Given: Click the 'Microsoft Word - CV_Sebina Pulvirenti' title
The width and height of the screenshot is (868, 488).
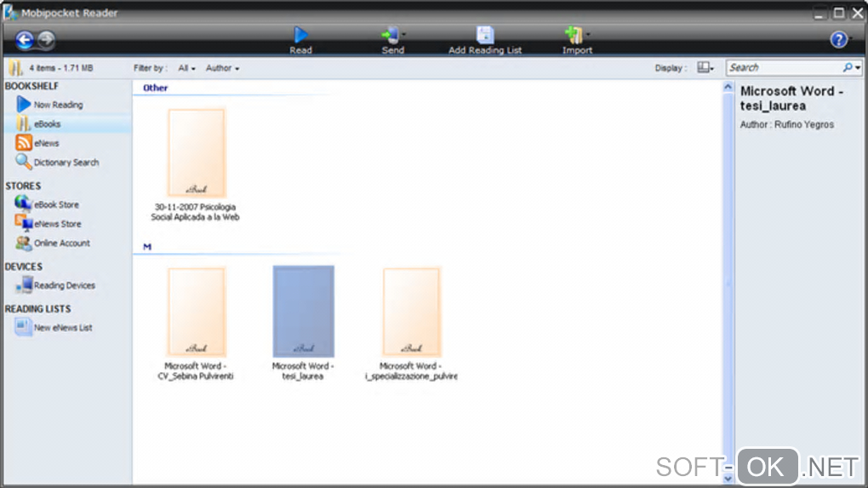Looking at the screenshot, I should pyautogui.click(x=196, y=371).
